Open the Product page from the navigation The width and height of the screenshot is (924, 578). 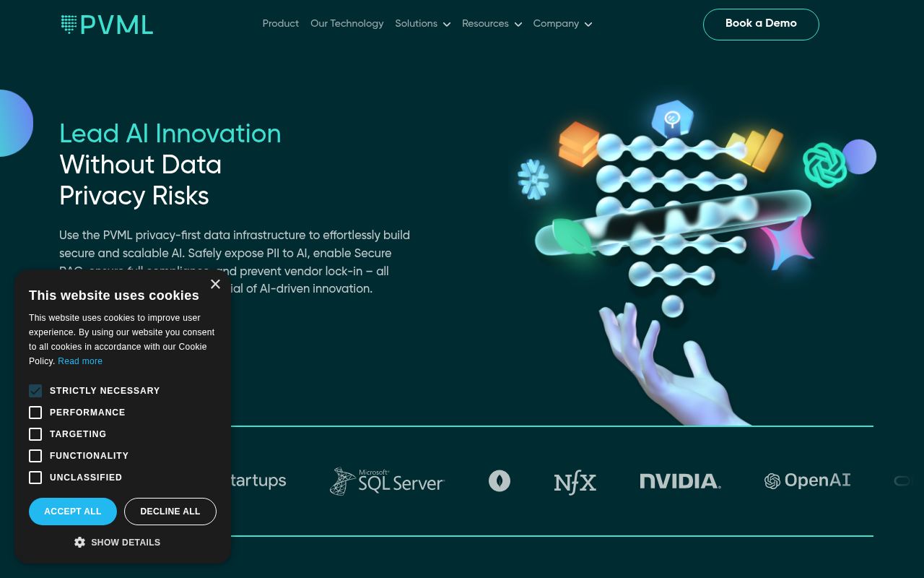pos(280,24)
